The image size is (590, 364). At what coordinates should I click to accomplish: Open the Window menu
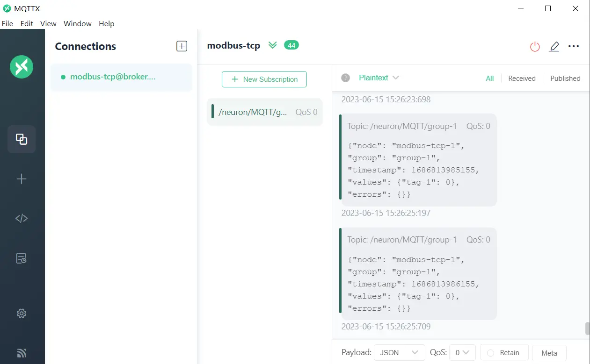tap(78, 23)
